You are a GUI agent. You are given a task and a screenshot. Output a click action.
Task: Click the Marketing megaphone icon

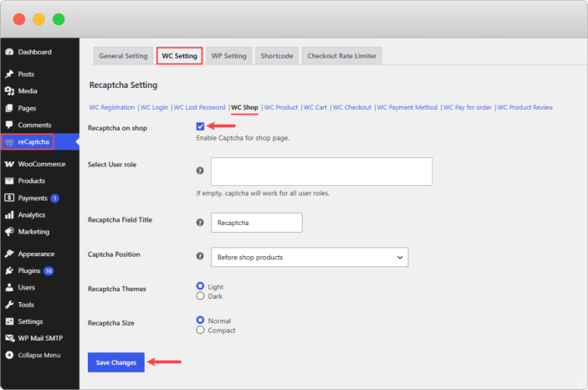pos(9,232)
